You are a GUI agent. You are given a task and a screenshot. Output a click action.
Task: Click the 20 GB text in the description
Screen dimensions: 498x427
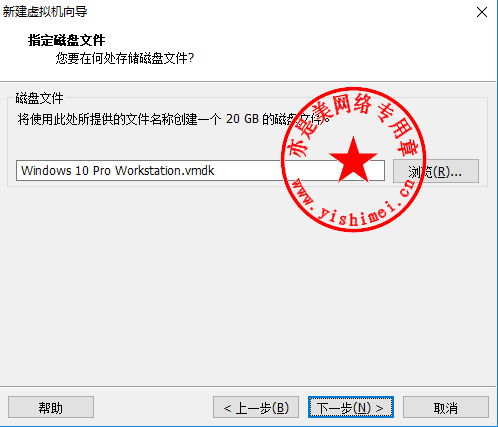click(242, 119)
